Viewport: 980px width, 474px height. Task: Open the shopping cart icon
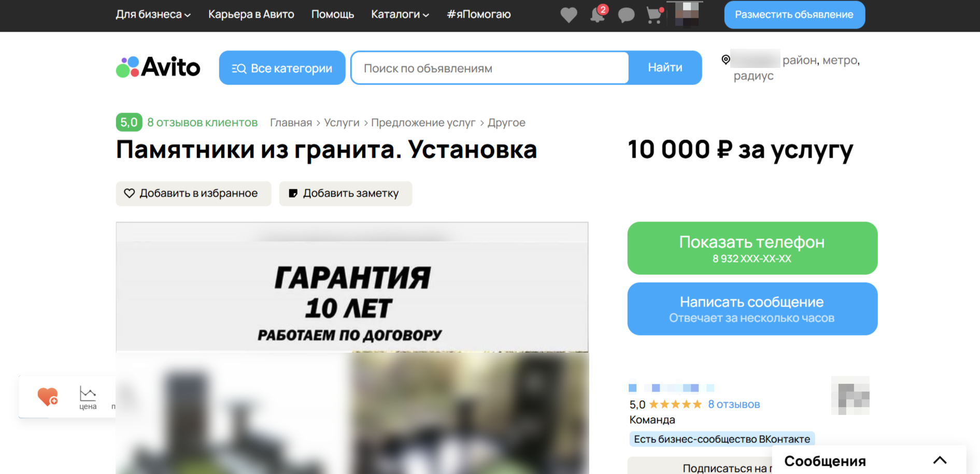point(655,15)
